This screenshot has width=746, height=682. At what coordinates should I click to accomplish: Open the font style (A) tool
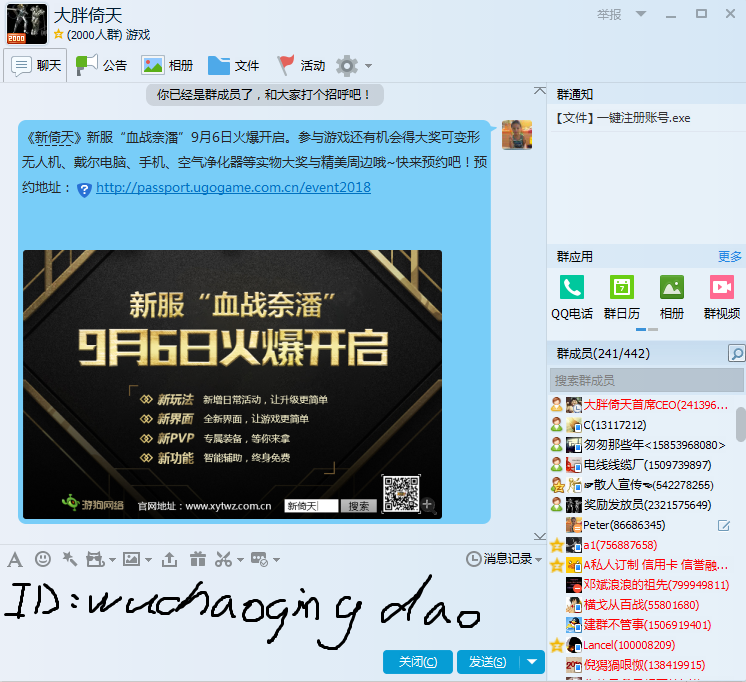15,560
